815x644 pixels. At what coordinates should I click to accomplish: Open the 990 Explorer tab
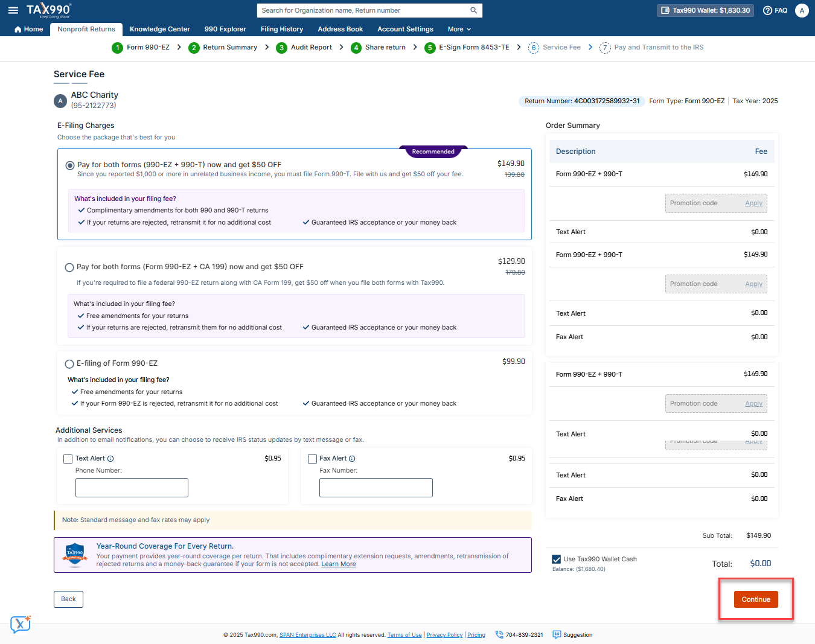point(225,29)
